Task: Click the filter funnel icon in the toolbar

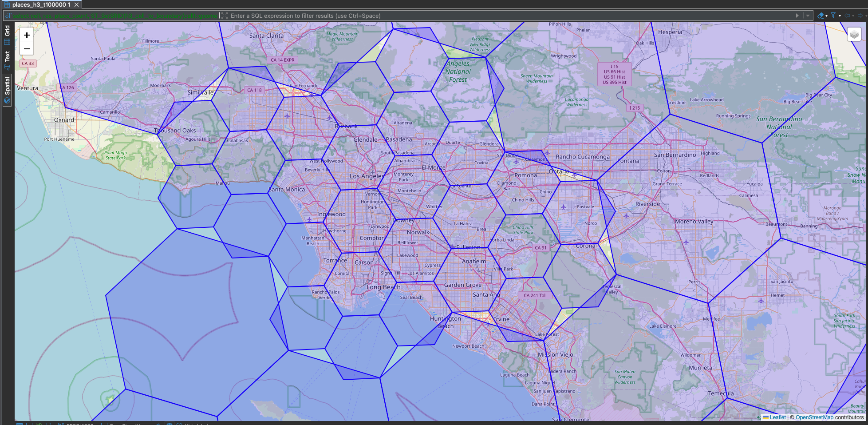Action: pos(833,15)
